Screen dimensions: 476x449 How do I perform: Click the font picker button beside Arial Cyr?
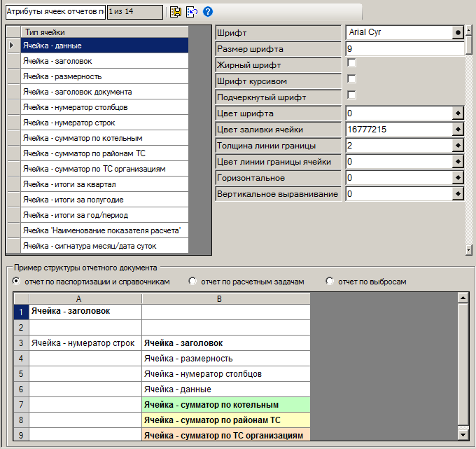458,33
